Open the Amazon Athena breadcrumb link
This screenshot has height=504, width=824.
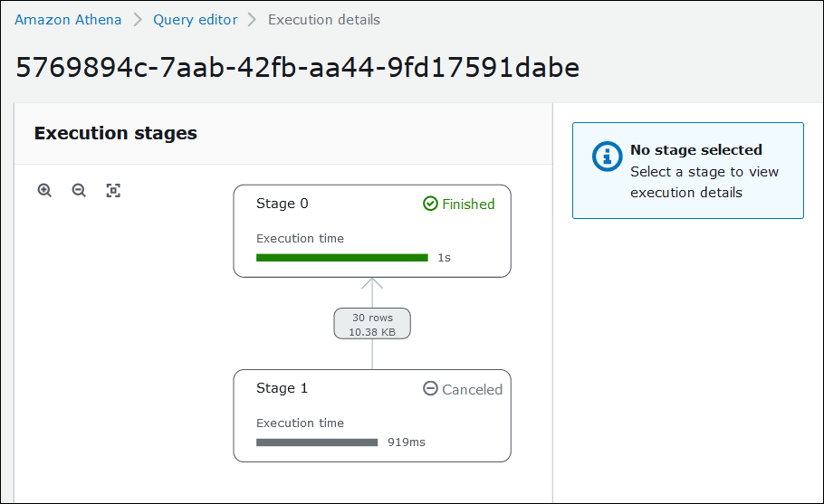[68, 20]
